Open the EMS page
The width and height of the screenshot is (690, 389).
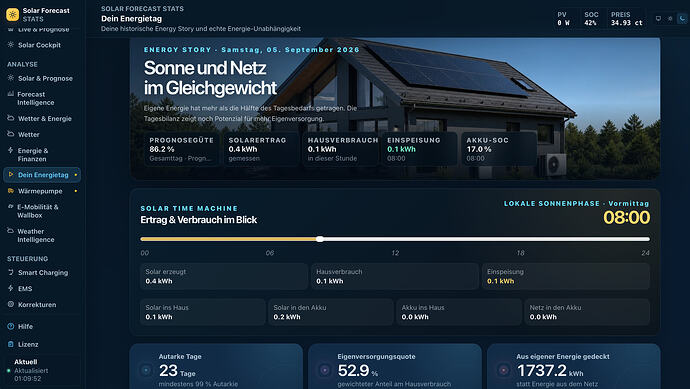[42, 288]
